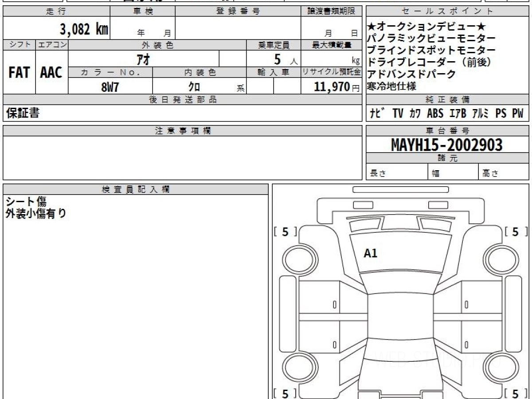Select the front-left tire [5] rating
This screenshot has height=399, width=532.
[285, 231]
